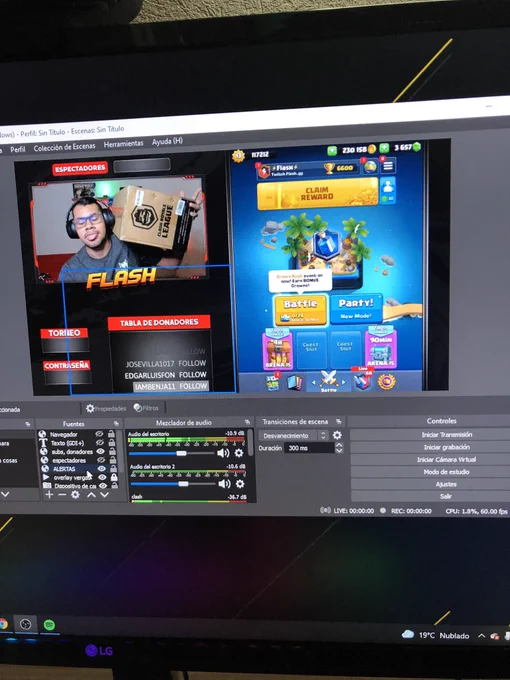Add a new source with plus icon
This screenshot has width=510, height=680.
49,495
